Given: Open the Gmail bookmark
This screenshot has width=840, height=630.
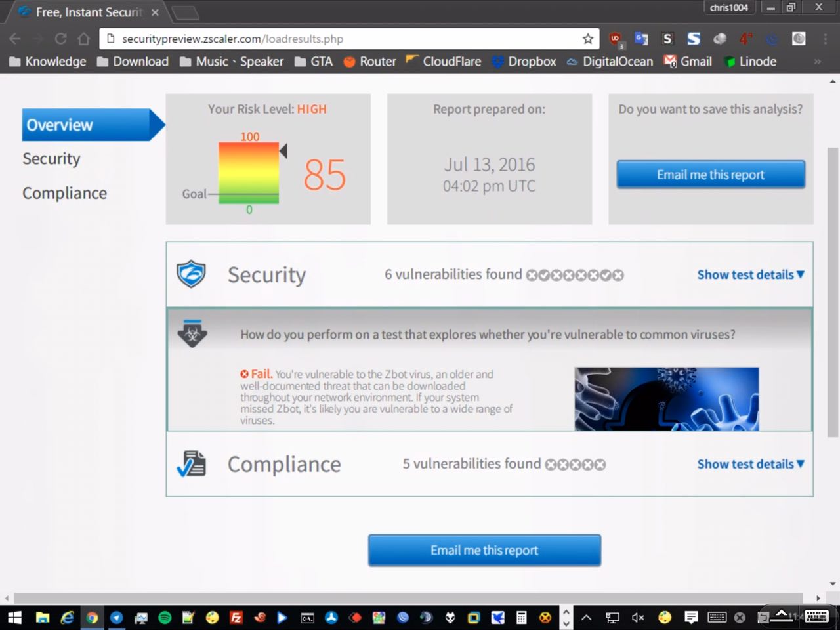Looking at the screenshot, I should coord(688,61).
